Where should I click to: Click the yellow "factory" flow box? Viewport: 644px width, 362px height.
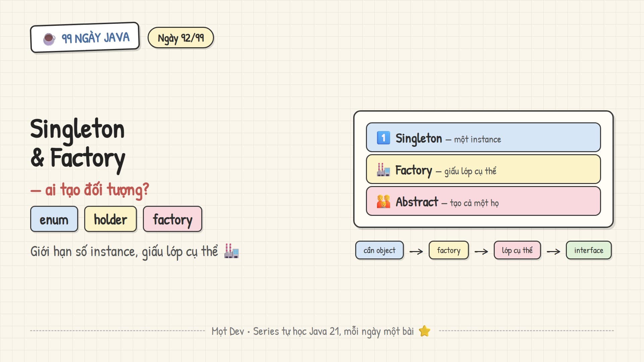point(448,250)
